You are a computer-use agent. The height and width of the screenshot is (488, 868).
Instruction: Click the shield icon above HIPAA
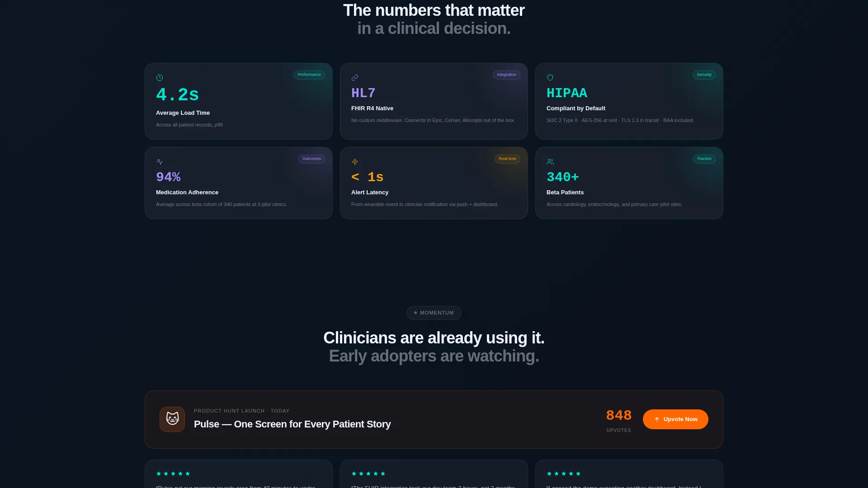coord(550,78)
